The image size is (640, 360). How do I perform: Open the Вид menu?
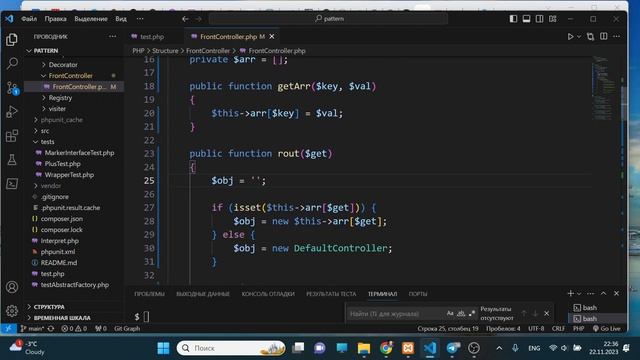[121, 19]
